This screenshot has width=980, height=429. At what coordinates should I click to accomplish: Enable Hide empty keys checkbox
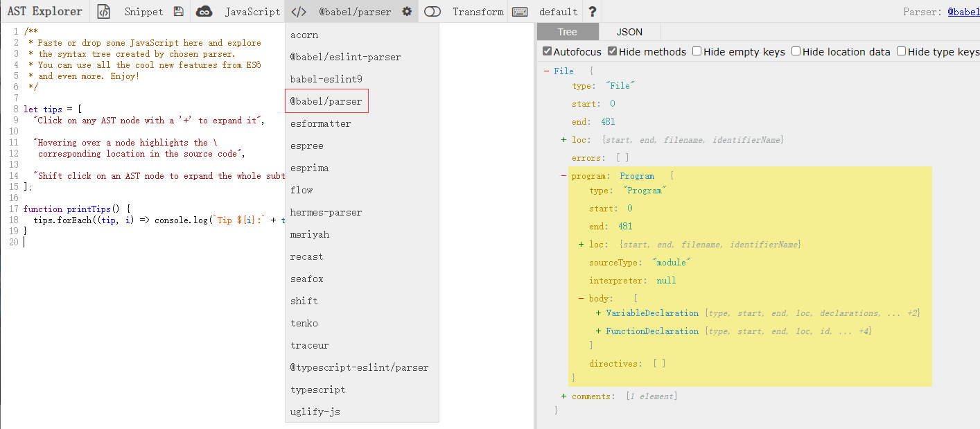[x=697, y=51]
